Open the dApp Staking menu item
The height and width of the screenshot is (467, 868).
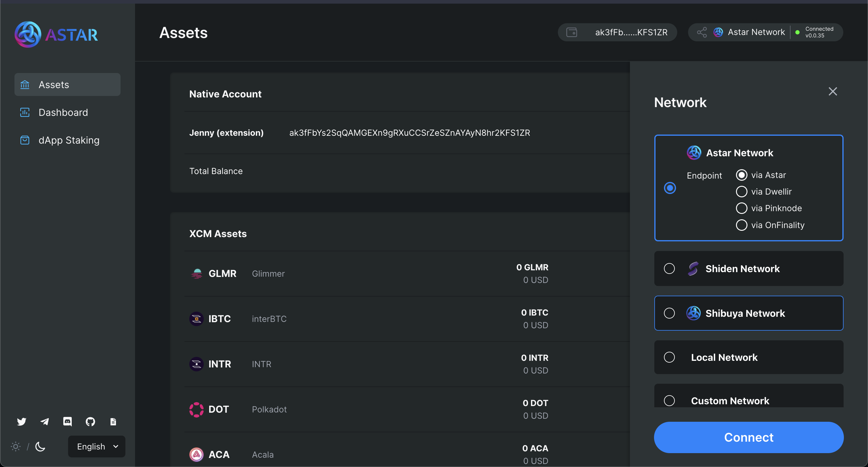(68, 140)
